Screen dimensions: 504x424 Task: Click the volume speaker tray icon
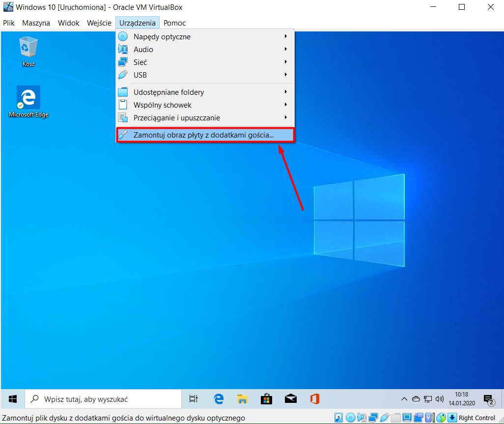(439, 399)
